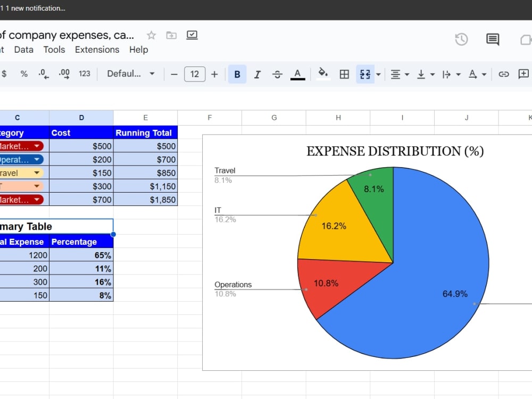
Task: Toggle strikethrough formatting
Action: pyautogui.click(x=278, y=74)
